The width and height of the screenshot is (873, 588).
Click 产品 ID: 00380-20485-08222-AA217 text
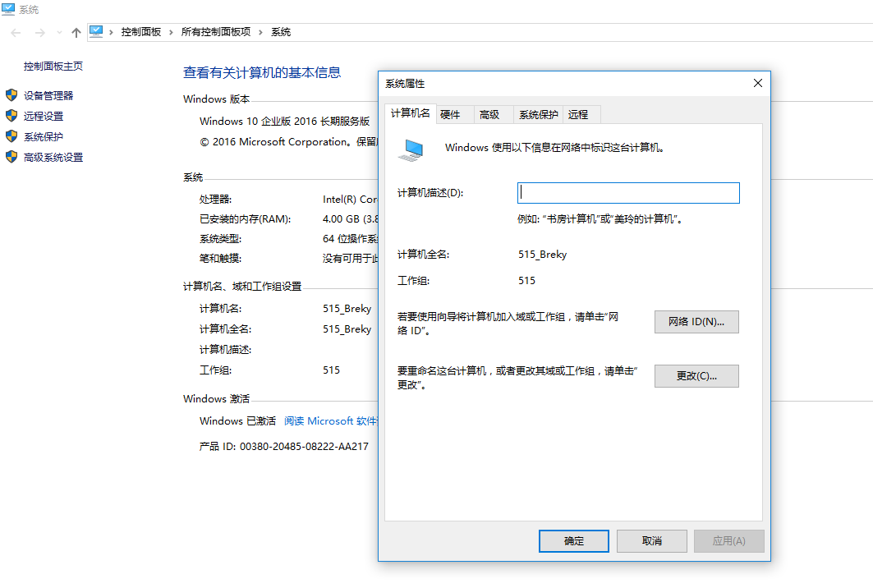284,447
